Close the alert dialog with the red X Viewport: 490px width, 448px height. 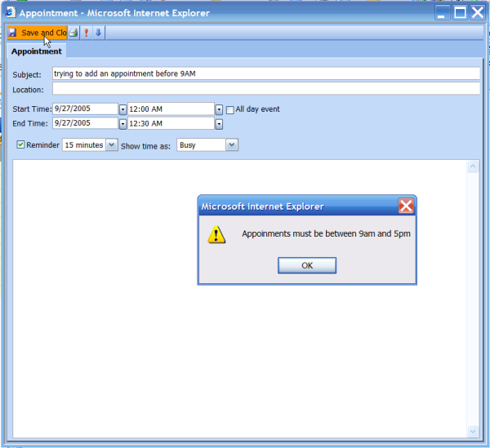click(x=406, y=206)
